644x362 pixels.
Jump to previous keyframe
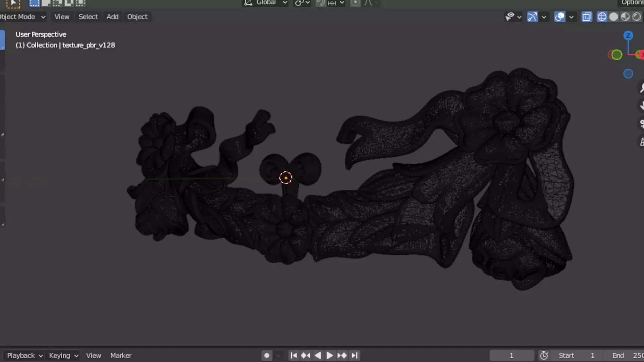(x=306, y=355)
